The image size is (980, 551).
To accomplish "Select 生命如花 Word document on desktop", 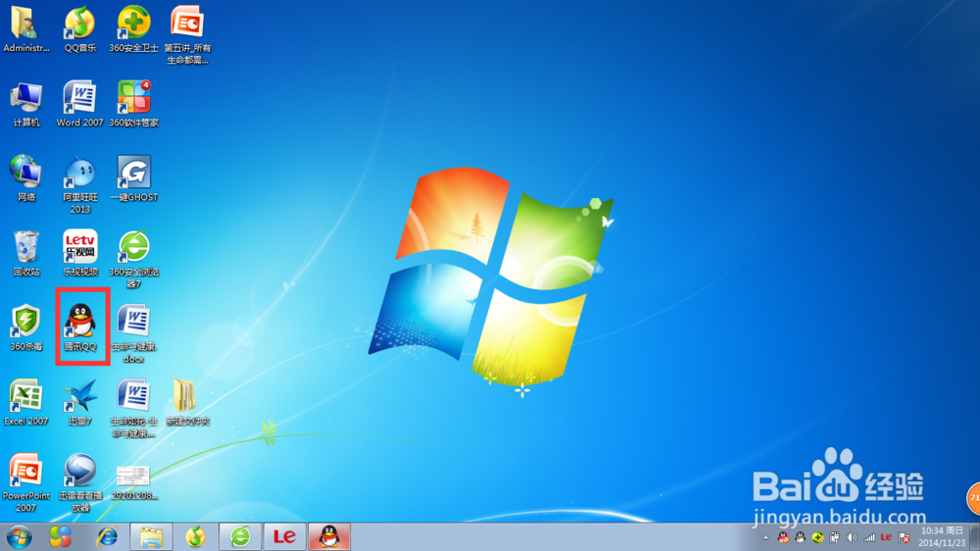I will [133, 408].
